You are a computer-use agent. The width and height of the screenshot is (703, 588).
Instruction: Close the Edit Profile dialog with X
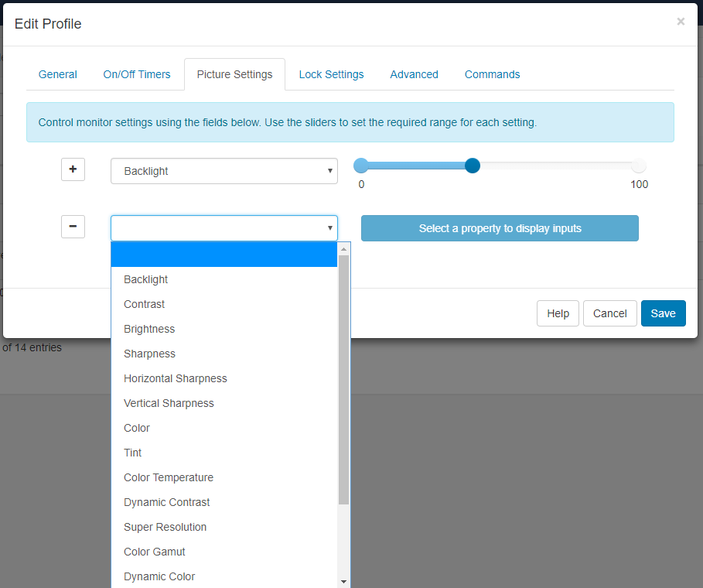coord(681,22)
